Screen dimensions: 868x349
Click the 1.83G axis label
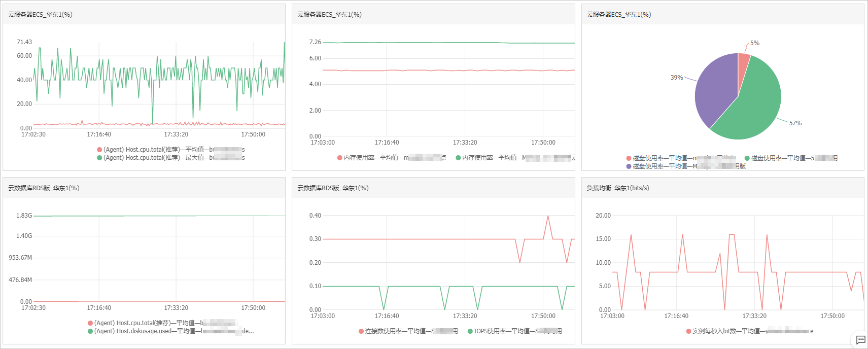click(x=24, y=216)
